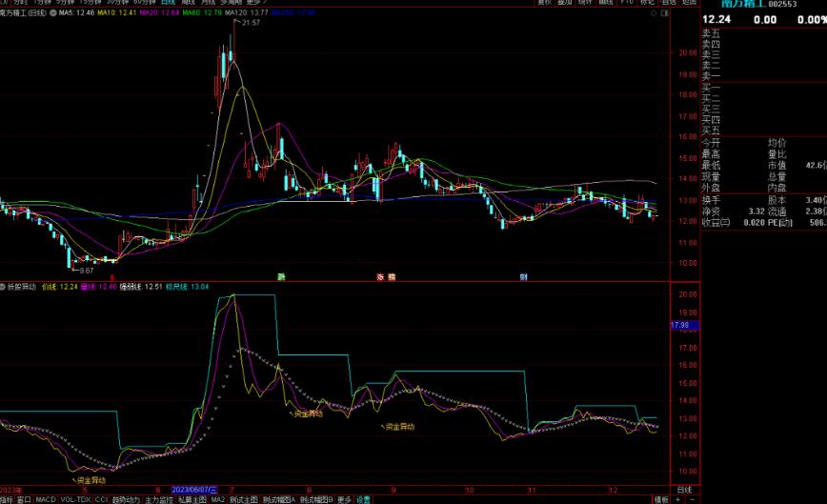Switch to the 月线 monthly period tab
This screenshot has height=504, width=827.
(x=209, y=2)
